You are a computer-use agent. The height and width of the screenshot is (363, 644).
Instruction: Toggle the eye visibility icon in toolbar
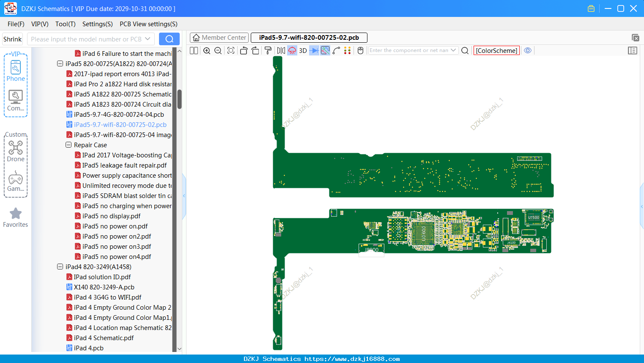pos(528,50)
